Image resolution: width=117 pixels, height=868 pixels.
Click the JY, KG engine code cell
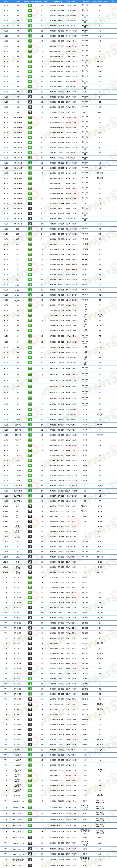pyautogui.click(x=100, y=280)
